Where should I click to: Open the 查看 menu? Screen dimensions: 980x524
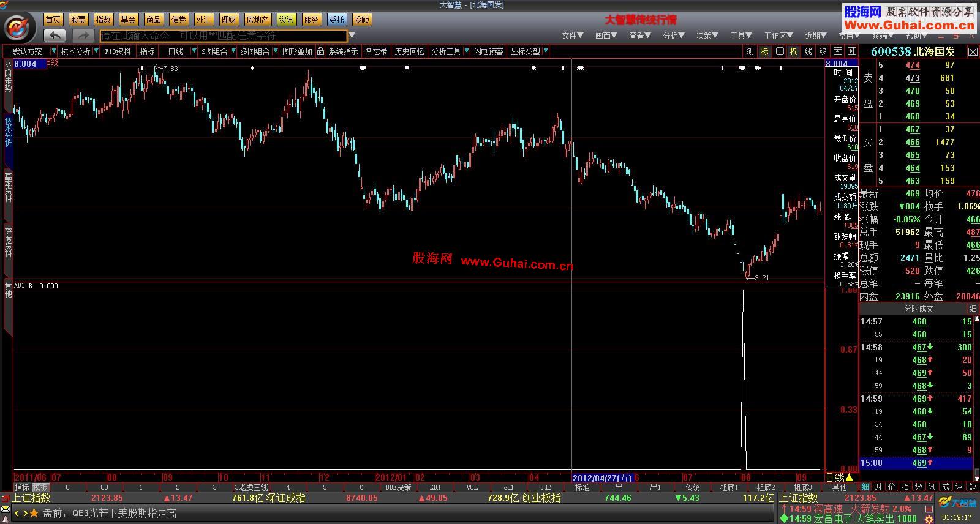point(640,36)
